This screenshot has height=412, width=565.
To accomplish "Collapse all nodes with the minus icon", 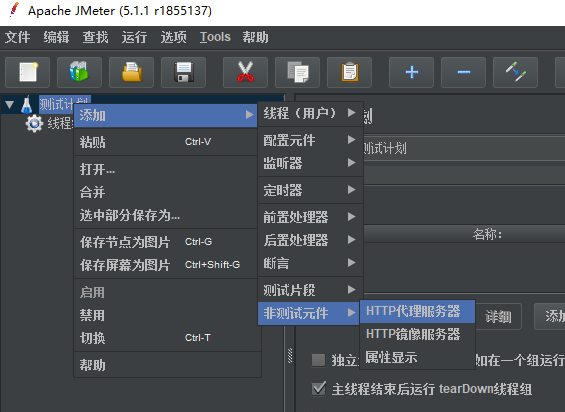I will [x=463, y=72].
